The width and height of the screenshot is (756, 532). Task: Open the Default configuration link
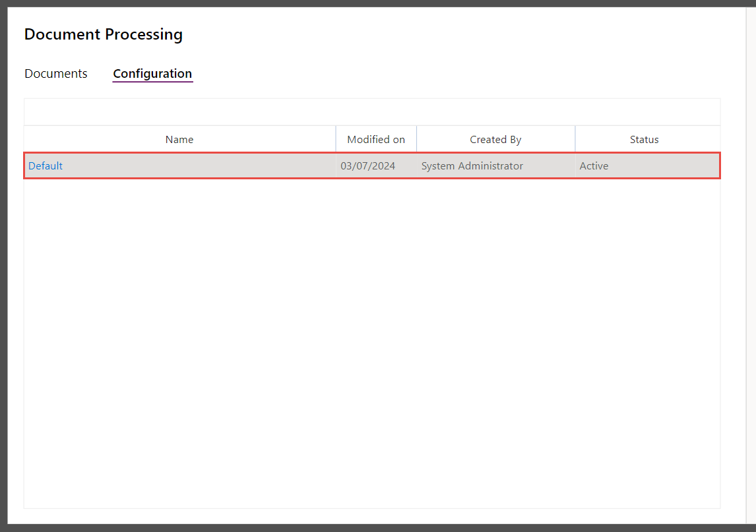[46, 165]
